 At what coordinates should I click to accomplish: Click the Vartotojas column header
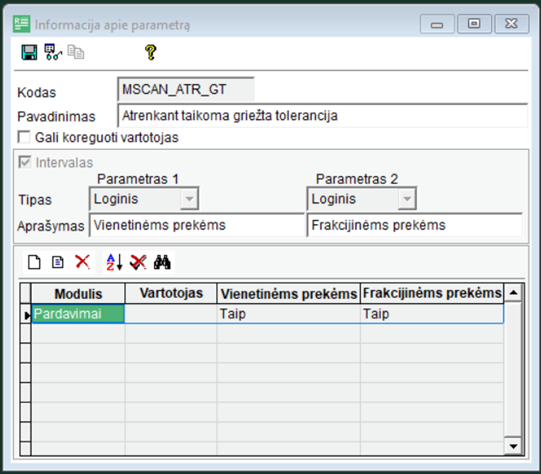click(x=171, y=294)
